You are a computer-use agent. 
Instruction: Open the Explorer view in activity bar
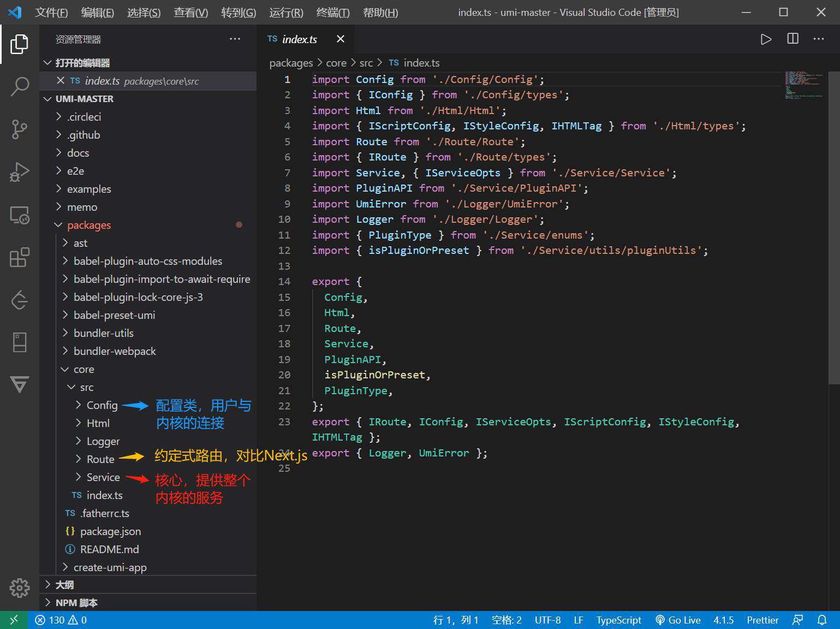[19, 44]
